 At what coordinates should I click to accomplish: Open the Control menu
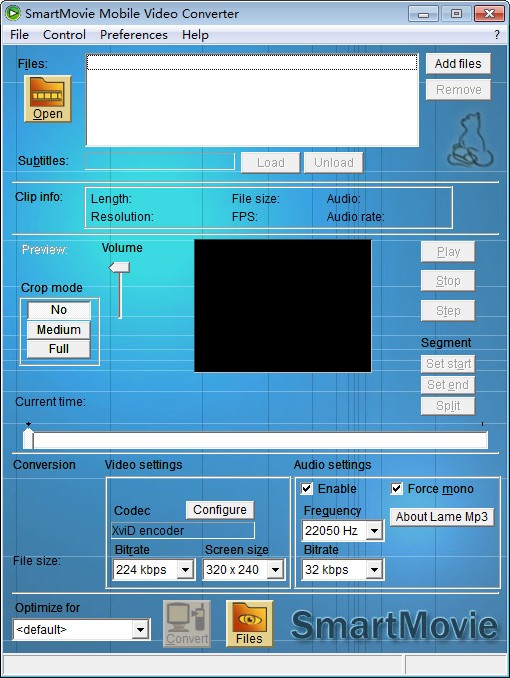pos(64,35)
